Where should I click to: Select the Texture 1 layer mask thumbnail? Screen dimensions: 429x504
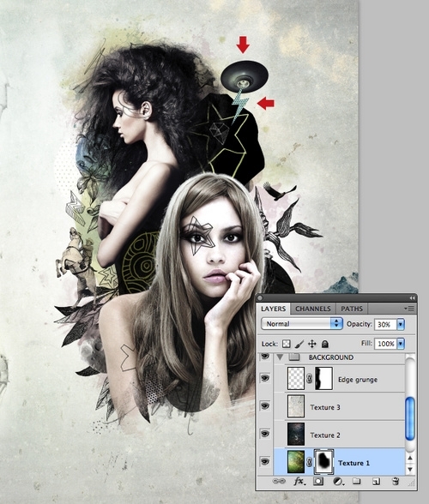pyautogui.click(x=324, y=462)
